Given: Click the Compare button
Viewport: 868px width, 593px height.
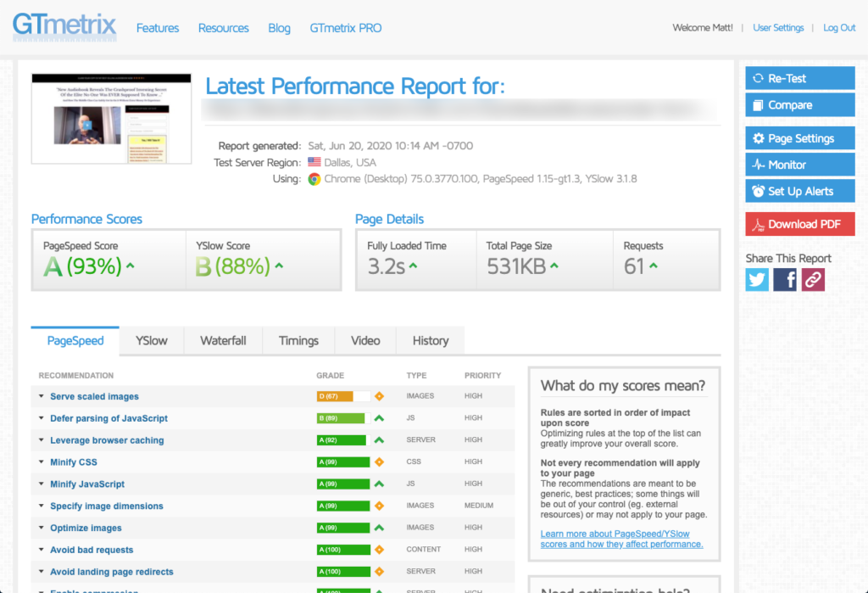Looking at the screenshot, I should pyautogui.click(x=800, y=104).
